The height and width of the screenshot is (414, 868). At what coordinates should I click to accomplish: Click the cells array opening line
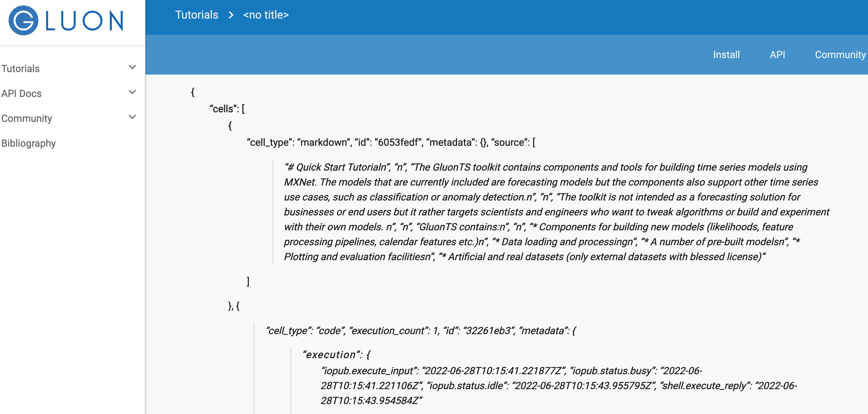(x=226, y=108)
